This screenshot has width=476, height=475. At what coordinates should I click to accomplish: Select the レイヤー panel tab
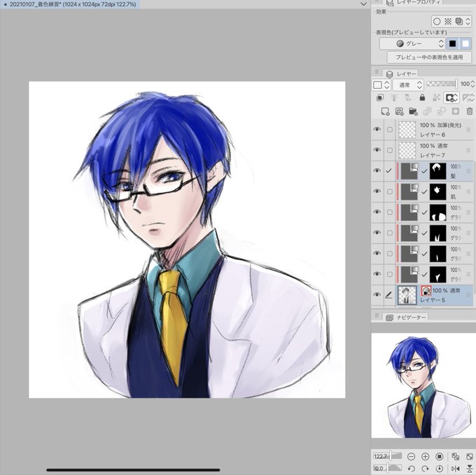400,74
